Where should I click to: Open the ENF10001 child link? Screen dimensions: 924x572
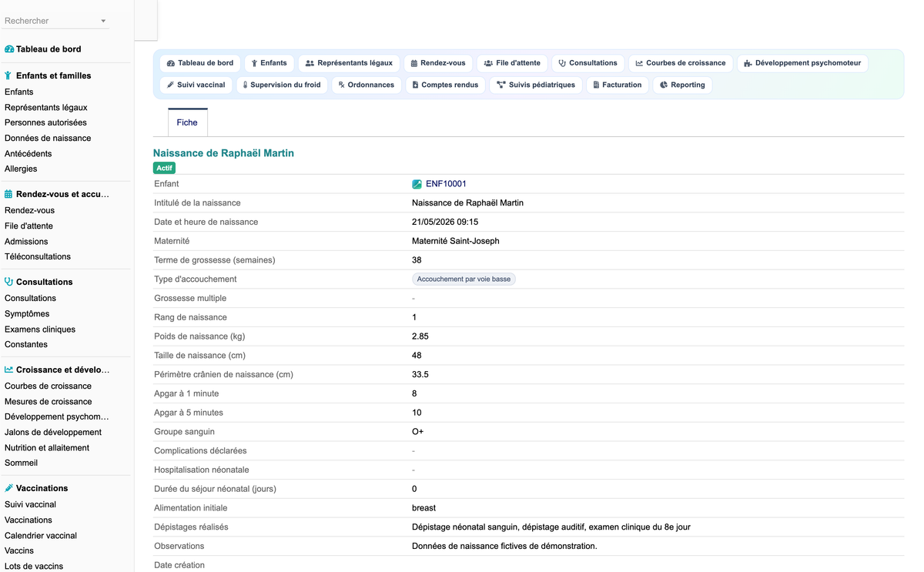pos(446,184)
